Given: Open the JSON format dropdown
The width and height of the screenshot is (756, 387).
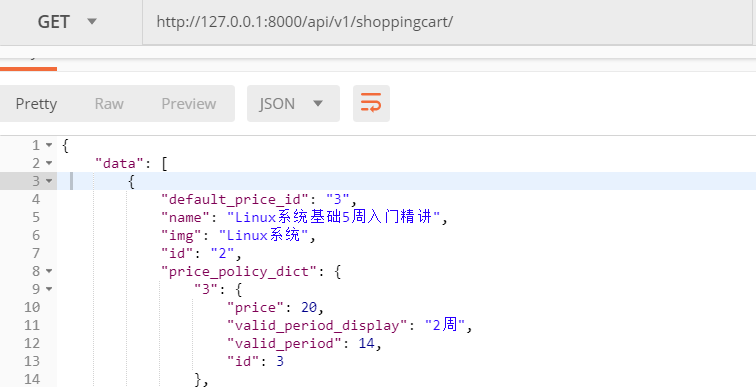Looking at the screenshot, I should [293, 104].
